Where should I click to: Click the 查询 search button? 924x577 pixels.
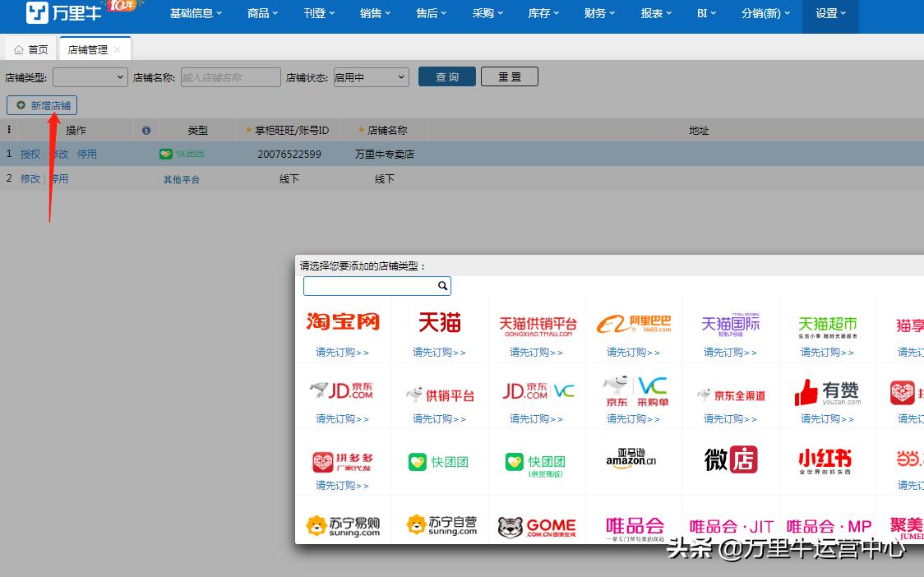tap(446, 76)
